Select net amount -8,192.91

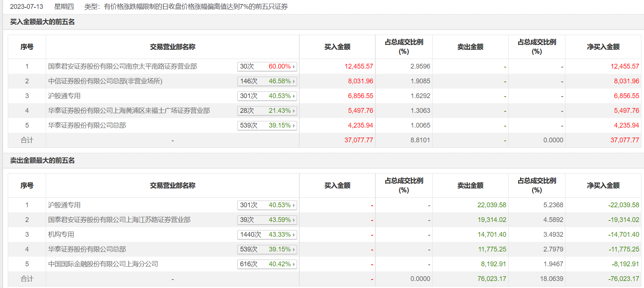point(625,264)
